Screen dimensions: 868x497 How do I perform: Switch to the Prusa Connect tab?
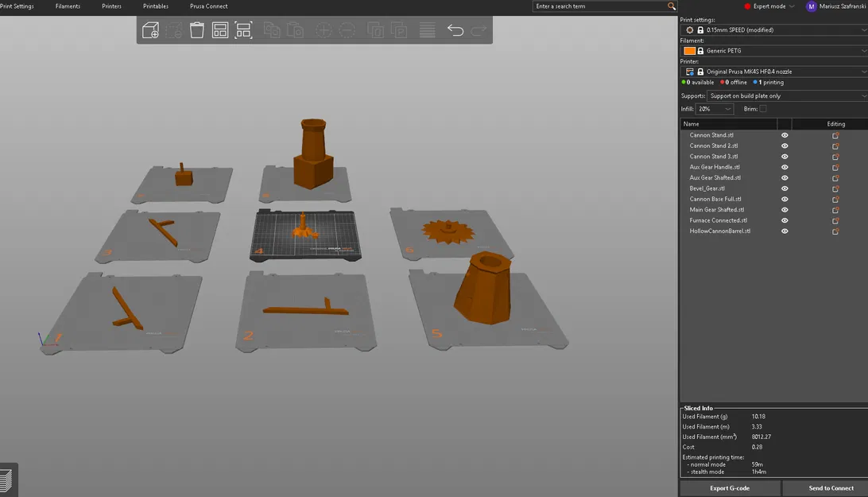coord(209,6)
